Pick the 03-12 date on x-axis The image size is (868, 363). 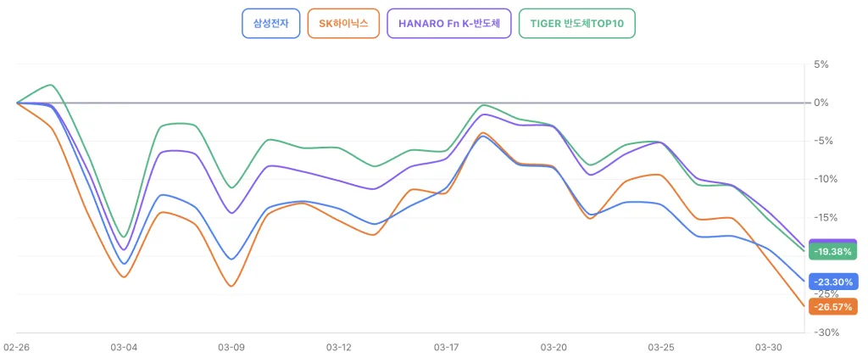(339, 348)
